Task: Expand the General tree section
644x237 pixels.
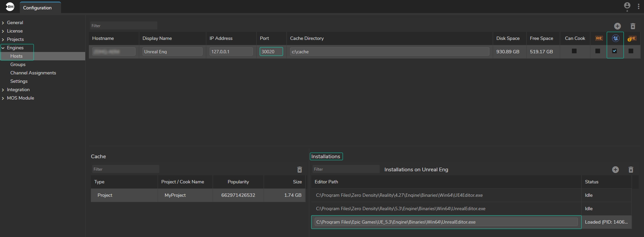Action: pos(3,23)
